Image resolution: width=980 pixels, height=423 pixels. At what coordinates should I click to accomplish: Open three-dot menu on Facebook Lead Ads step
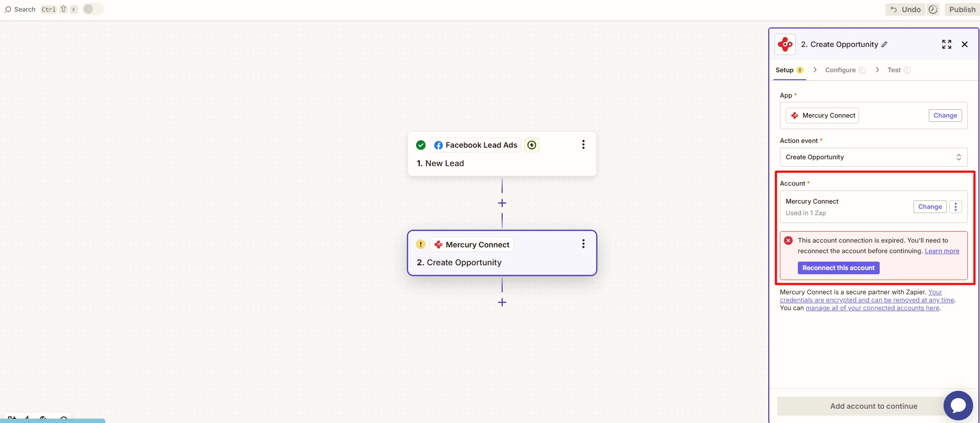(583, 145)
